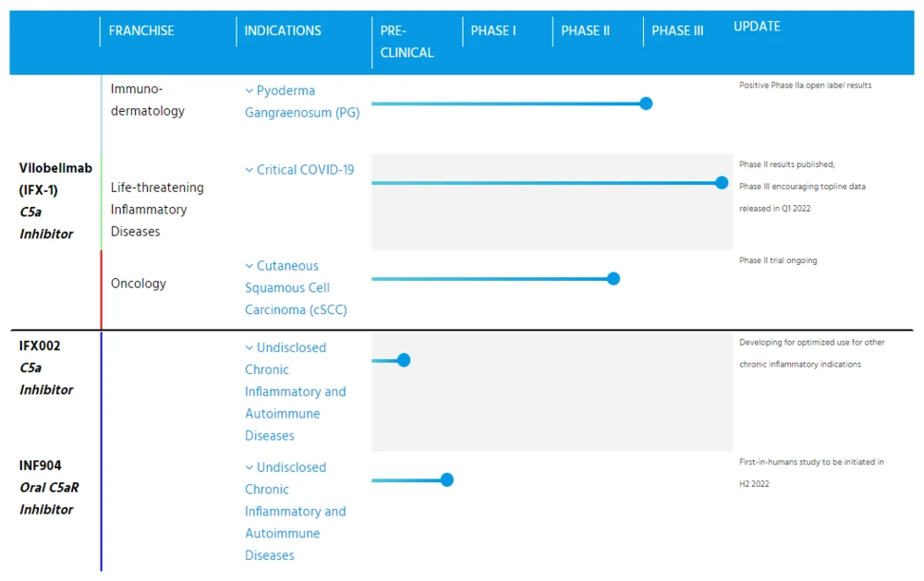Select the Critical COVID-19 Phase III endpoint dot

click(x=722, y=183)
